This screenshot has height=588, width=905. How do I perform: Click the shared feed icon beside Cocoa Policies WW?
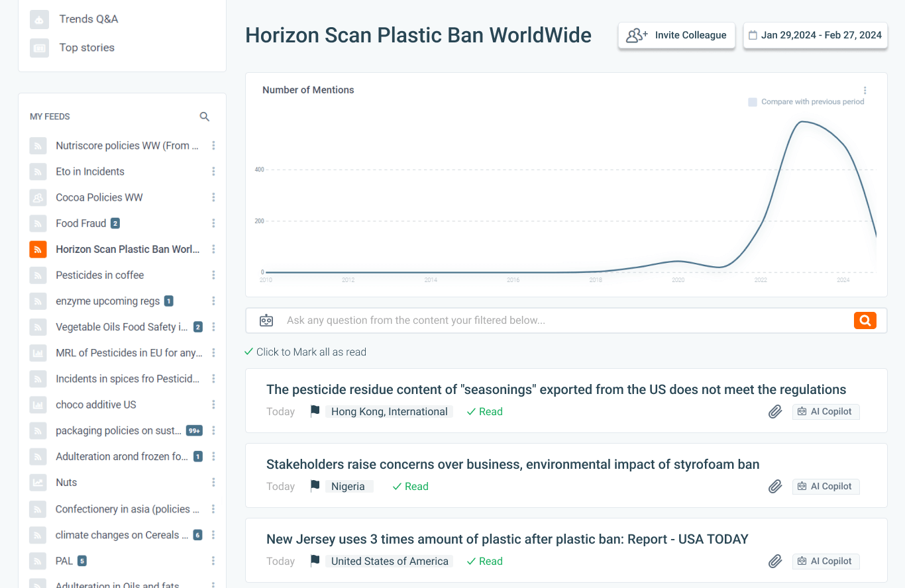click(38, 197)
